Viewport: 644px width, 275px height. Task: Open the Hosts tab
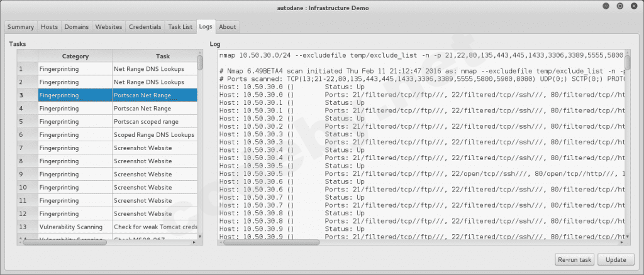49,27
